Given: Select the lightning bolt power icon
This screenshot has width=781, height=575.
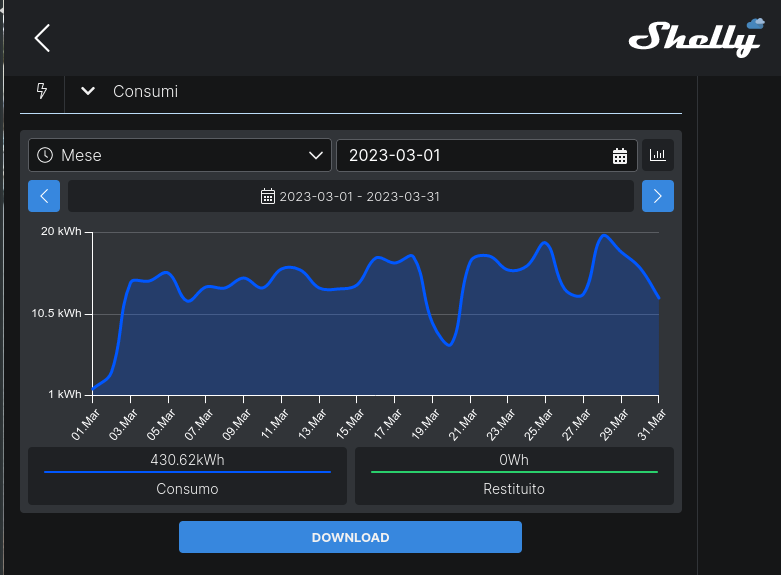Looking at the screenshot, I should pos(42,91).
